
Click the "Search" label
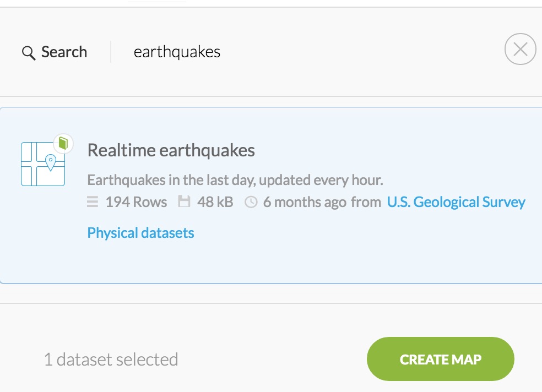click(x=64, y=52)
